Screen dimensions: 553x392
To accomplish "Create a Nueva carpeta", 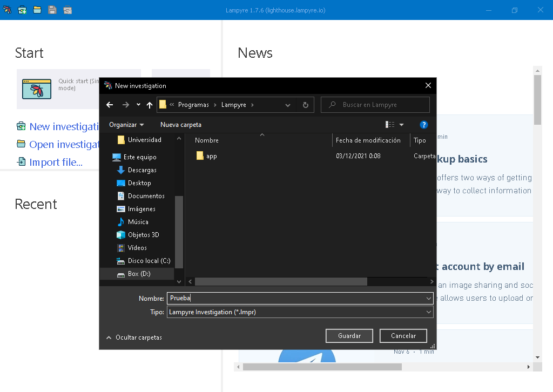I will [x=180, y=125].
